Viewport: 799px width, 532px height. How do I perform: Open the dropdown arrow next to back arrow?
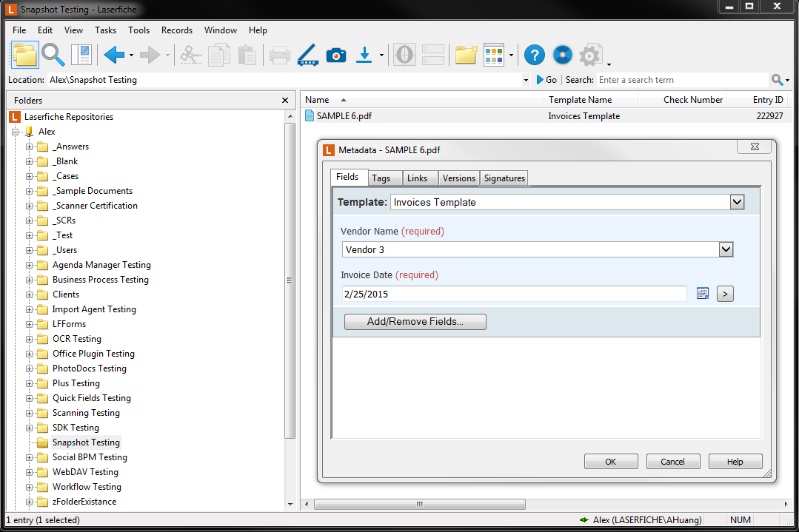[132, 55]
